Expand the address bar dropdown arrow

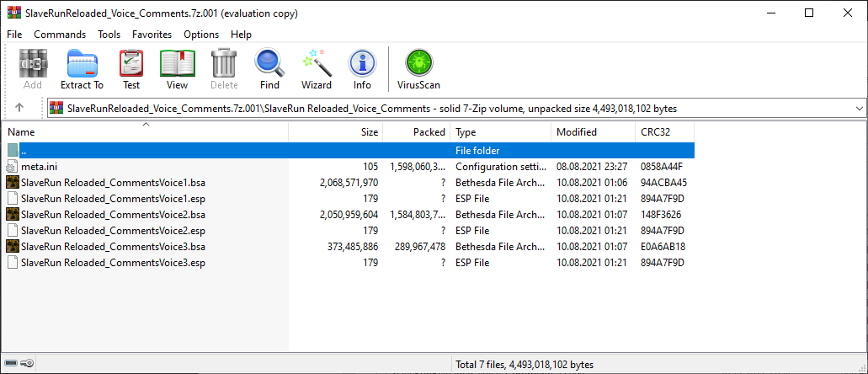(x=860, y=109)
